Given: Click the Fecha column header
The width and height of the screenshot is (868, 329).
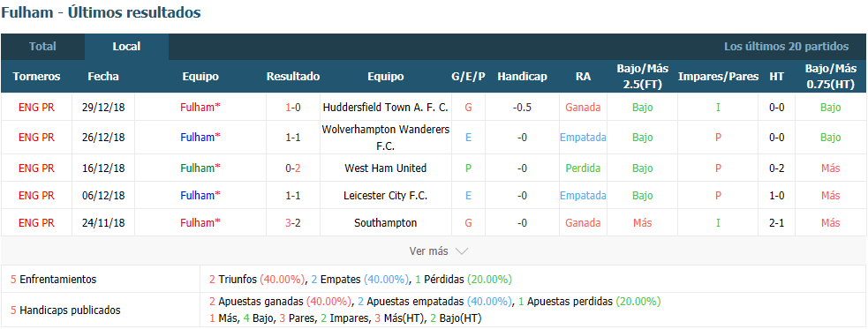Looking at the screenshot, I should tap(103, 77).
